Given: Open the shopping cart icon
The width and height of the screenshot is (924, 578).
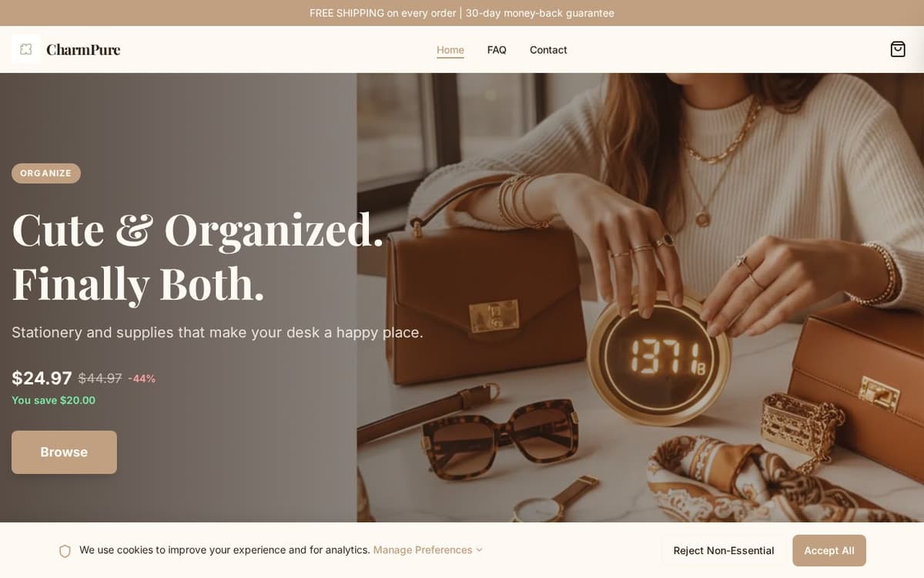Looking at the screenshot, I should [x=898, y=49].
